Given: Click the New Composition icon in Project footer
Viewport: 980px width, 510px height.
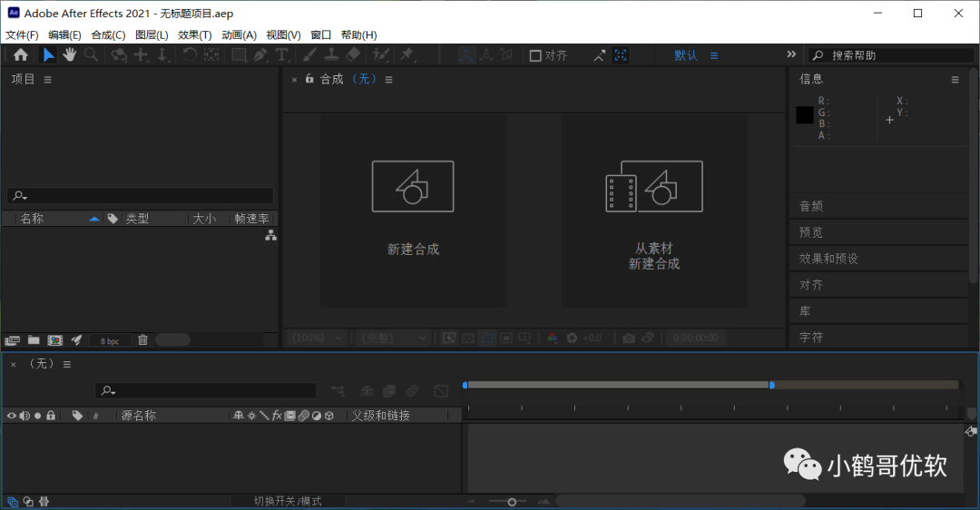Looking at the screenshot, I should (x=55, y=340).
